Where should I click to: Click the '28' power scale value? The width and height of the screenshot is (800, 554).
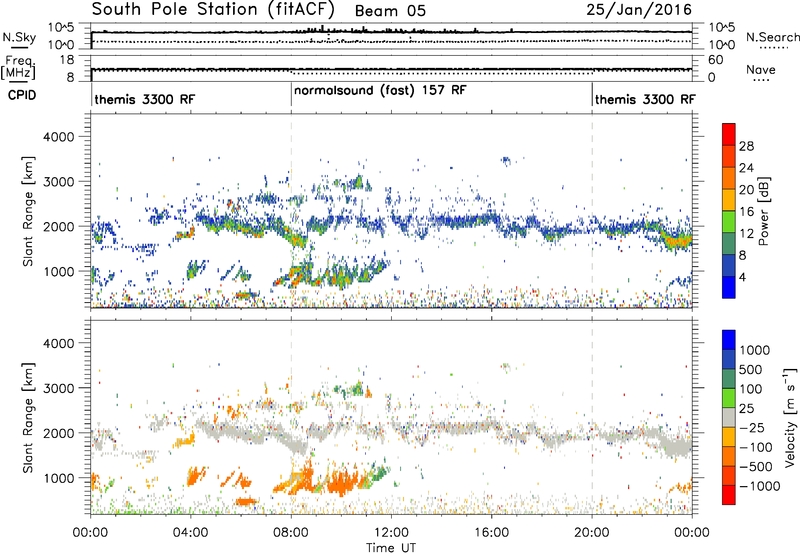click(x=746, y=146)
